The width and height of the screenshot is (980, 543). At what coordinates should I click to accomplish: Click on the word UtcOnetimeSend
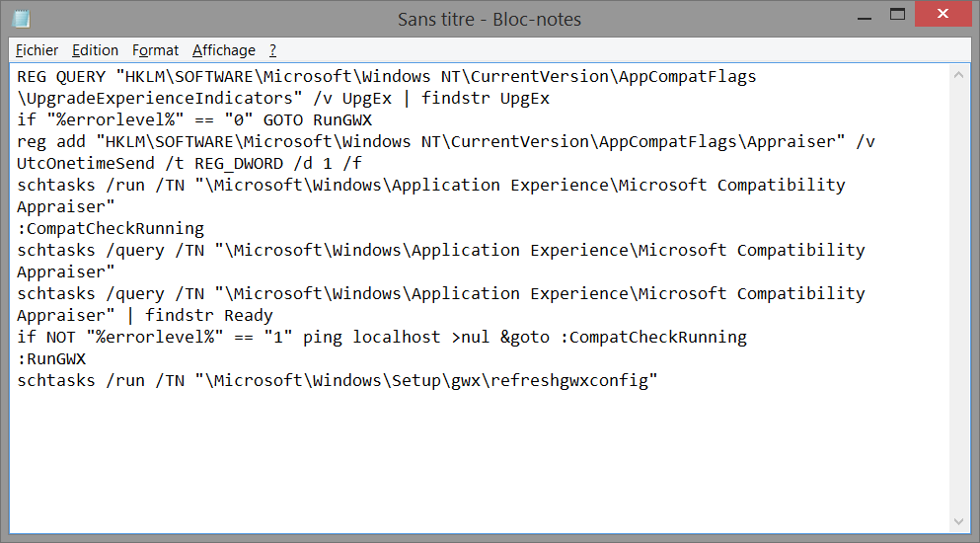pos(86,163)
